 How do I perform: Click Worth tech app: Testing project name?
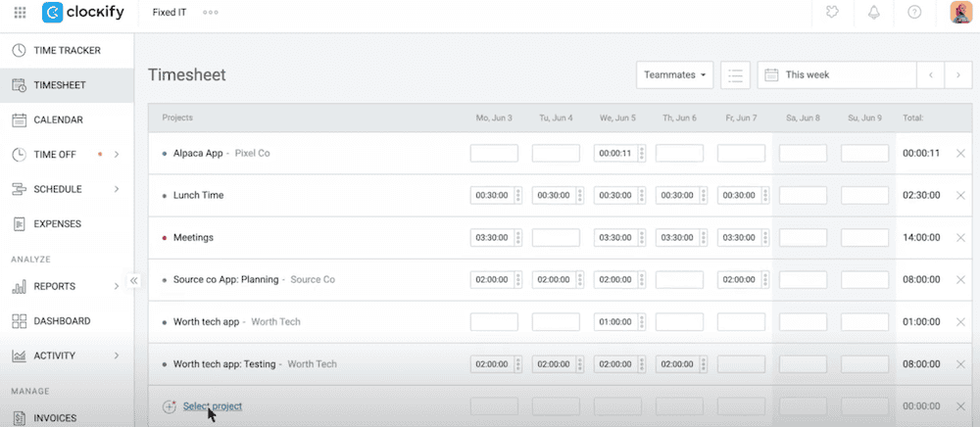224,364
